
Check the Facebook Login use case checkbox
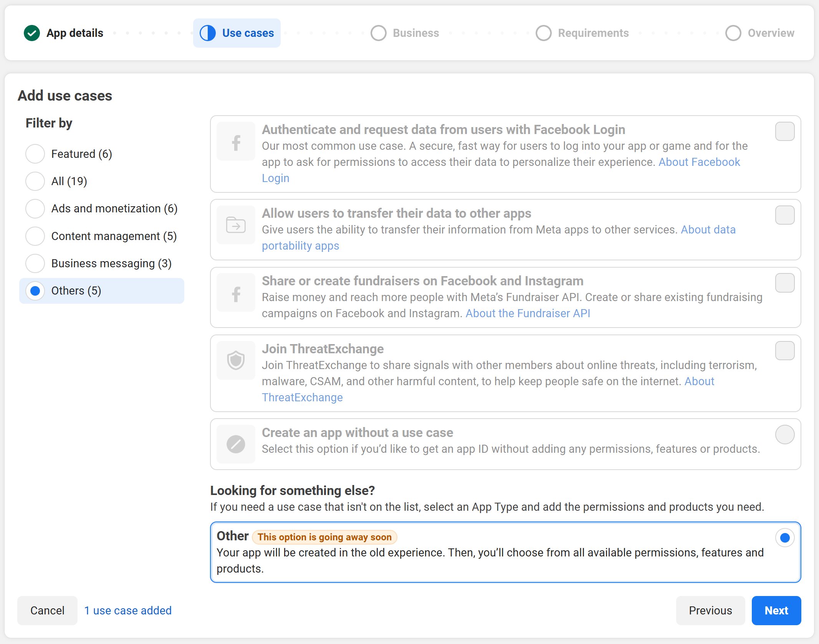(785, 132)
